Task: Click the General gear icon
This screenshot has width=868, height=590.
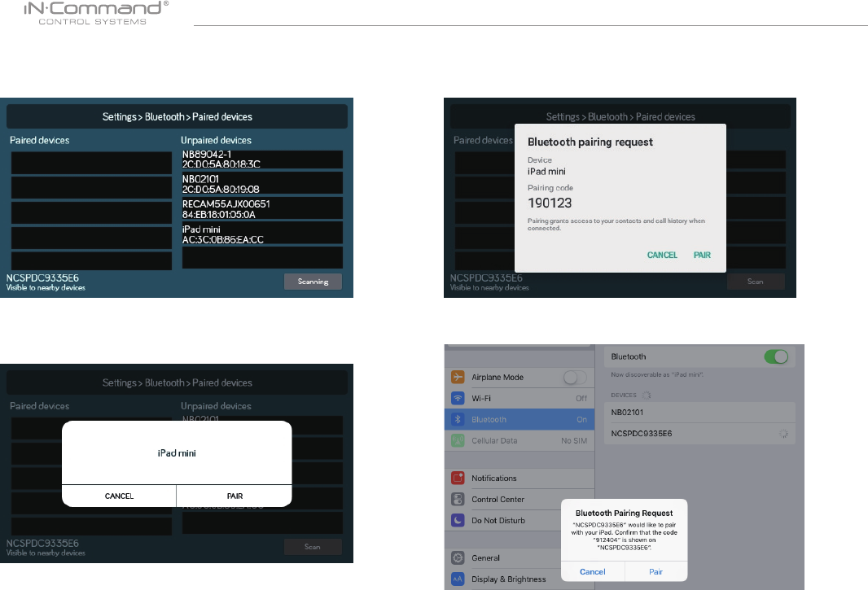Action: (458, 558)
